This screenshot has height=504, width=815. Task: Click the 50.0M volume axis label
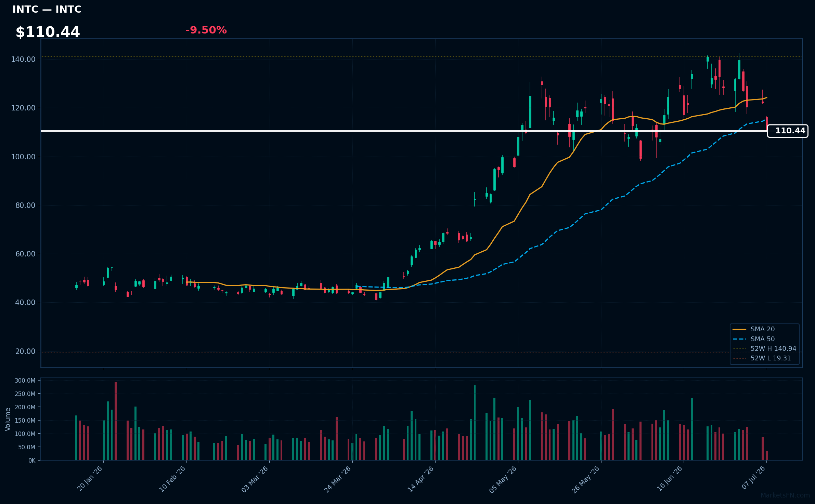[x=26, y=447]
